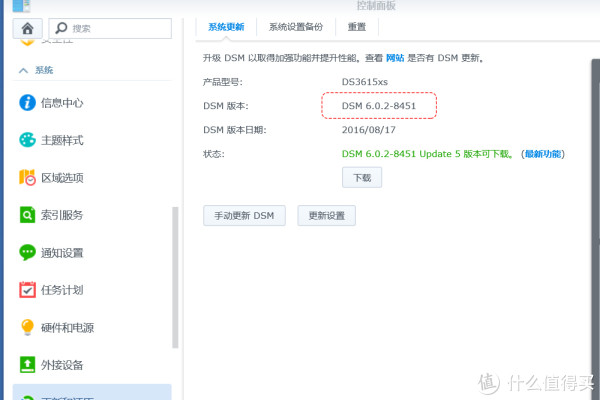Switch to 重置 tab
The width and height of the screenshot is (600, 400).
point(357,27)
